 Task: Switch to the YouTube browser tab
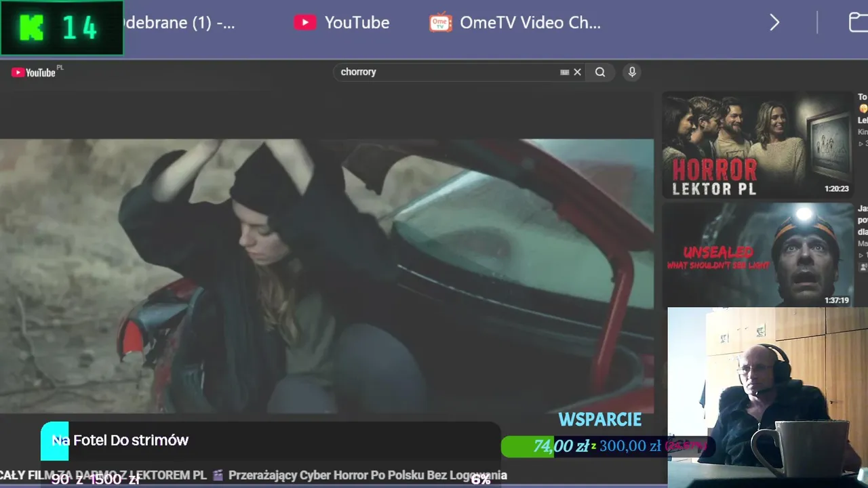pyautogui.click(x=342, y=22)
